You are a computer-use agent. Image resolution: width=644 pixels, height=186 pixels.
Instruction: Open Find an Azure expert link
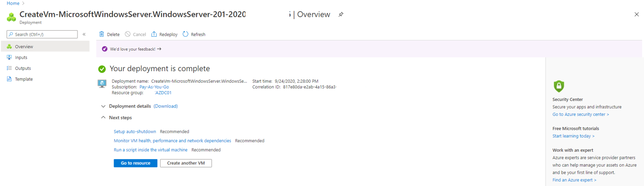point(574,180)
